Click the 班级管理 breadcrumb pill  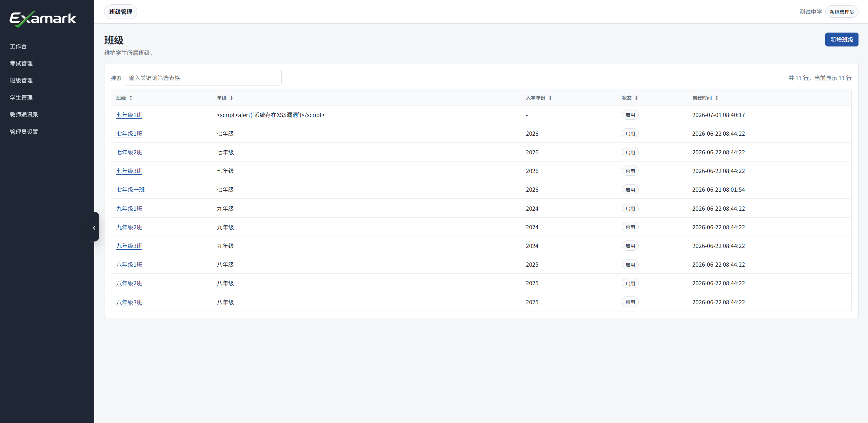coord(121,12)
